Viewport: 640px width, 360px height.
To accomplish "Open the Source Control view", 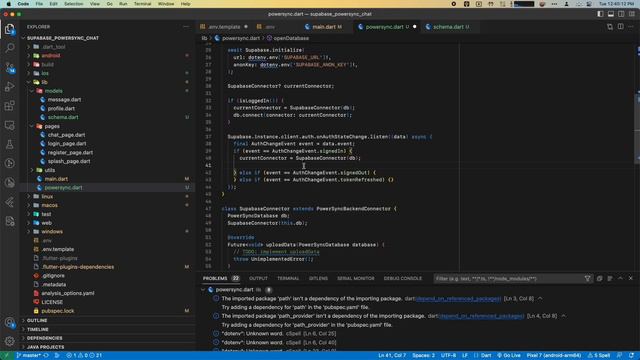I will [x=9, y=67].
